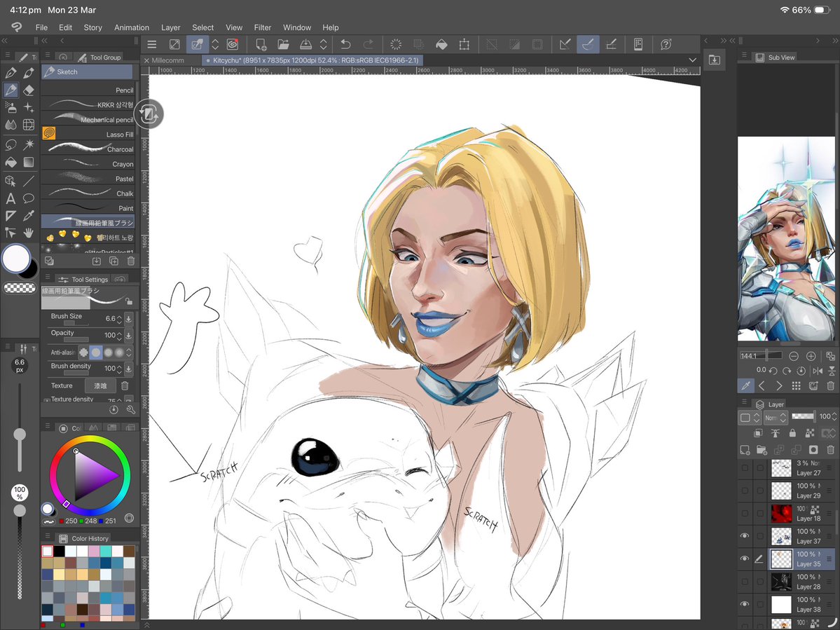Select the Sketch tool group button
The height and width of the screenshot is (630, 840).
coord(88,71)
